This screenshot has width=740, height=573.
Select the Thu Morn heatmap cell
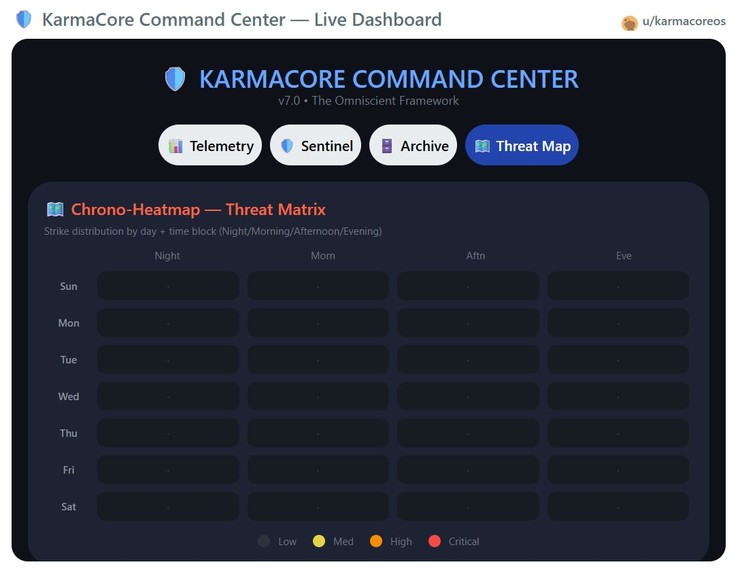click(318, 433)
